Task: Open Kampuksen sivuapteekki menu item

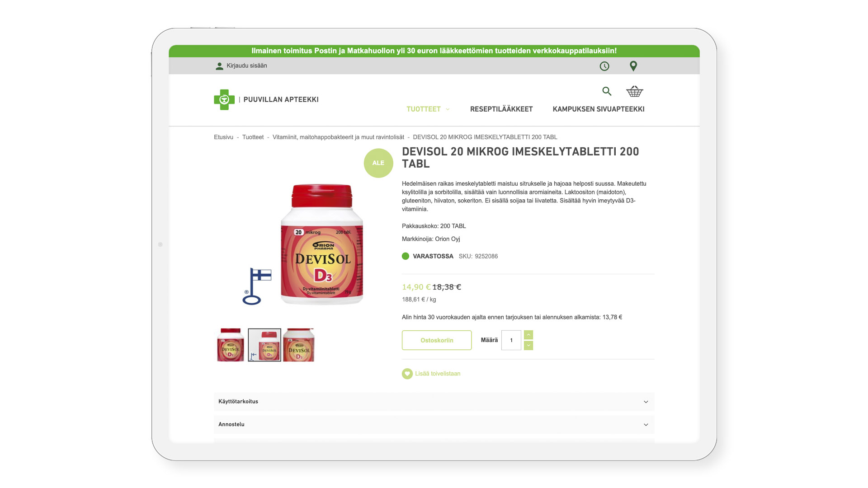Action: point(599,109)
